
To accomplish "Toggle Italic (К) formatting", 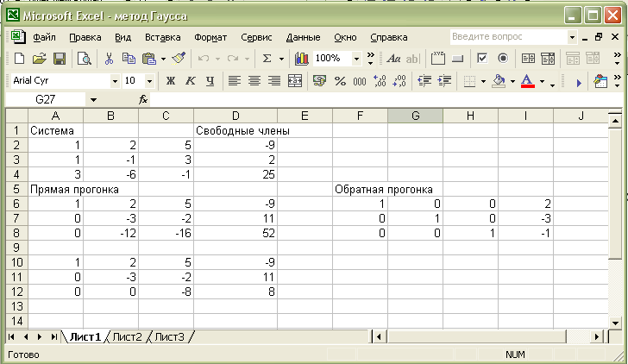I will point(191,81).
